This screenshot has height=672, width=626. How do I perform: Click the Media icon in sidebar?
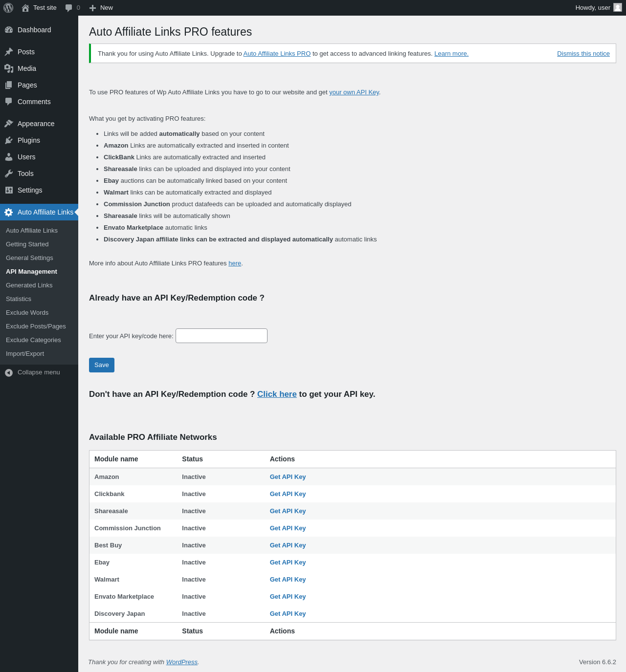9,68
